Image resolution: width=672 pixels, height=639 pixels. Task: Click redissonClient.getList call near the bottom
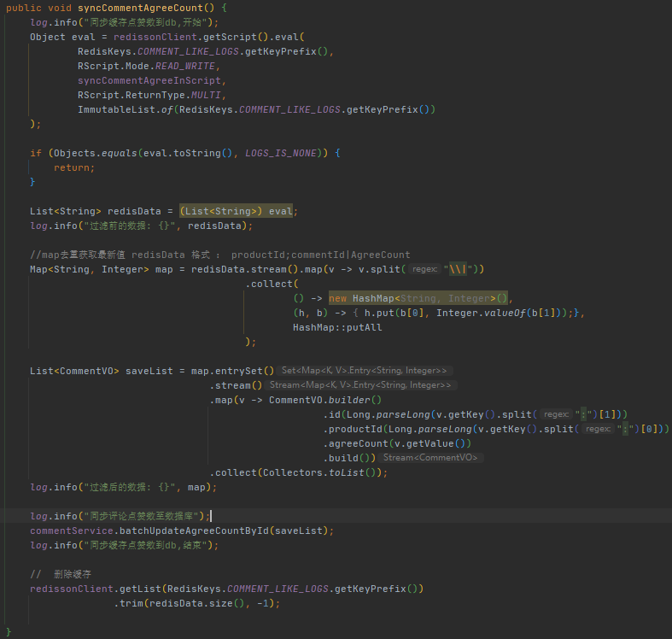tap(227, 589)
